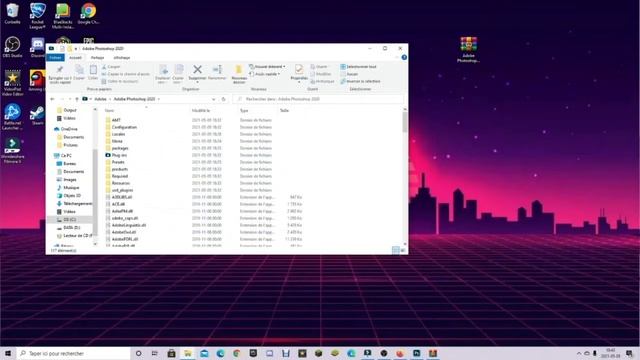Sort by the Nom column header
Screen dimensions: 640x360
coord(109,111)
